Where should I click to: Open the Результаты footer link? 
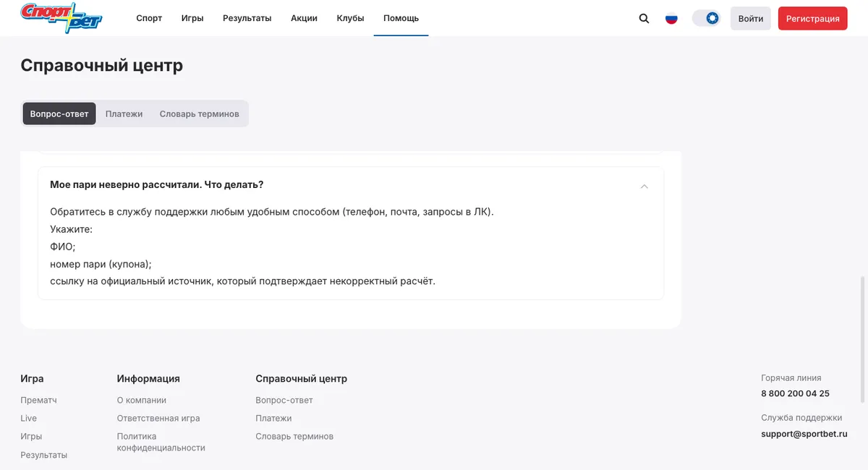[43, 455]
